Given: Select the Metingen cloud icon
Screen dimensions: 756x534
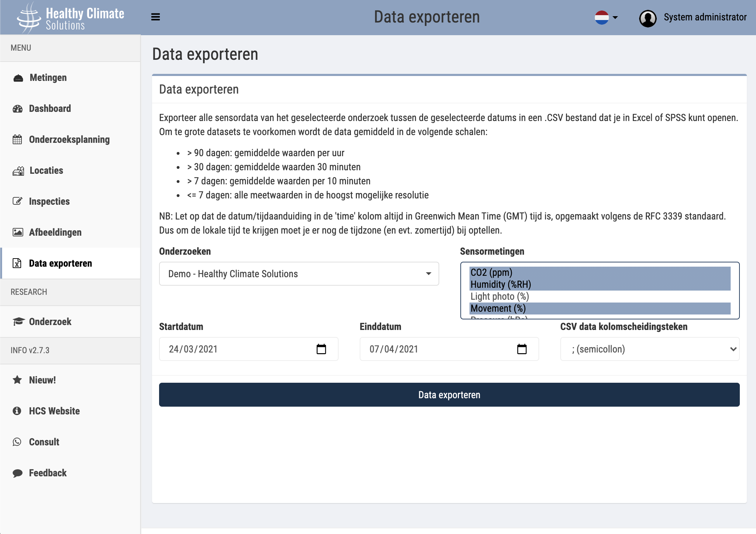Looking at the screenshot, I should 18,77.
